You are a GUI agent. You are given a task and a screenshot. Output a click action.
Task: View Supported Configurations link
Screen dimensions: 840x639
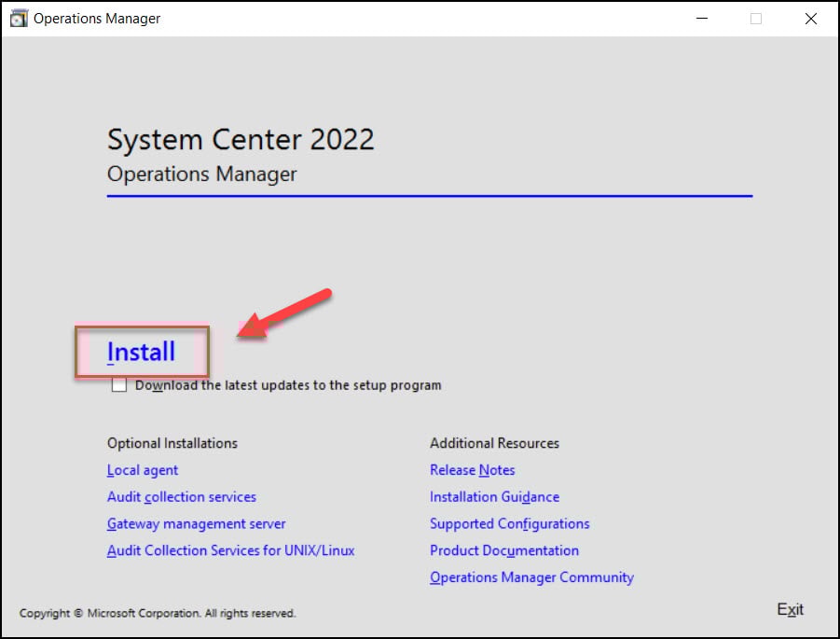tap(509, 523)
